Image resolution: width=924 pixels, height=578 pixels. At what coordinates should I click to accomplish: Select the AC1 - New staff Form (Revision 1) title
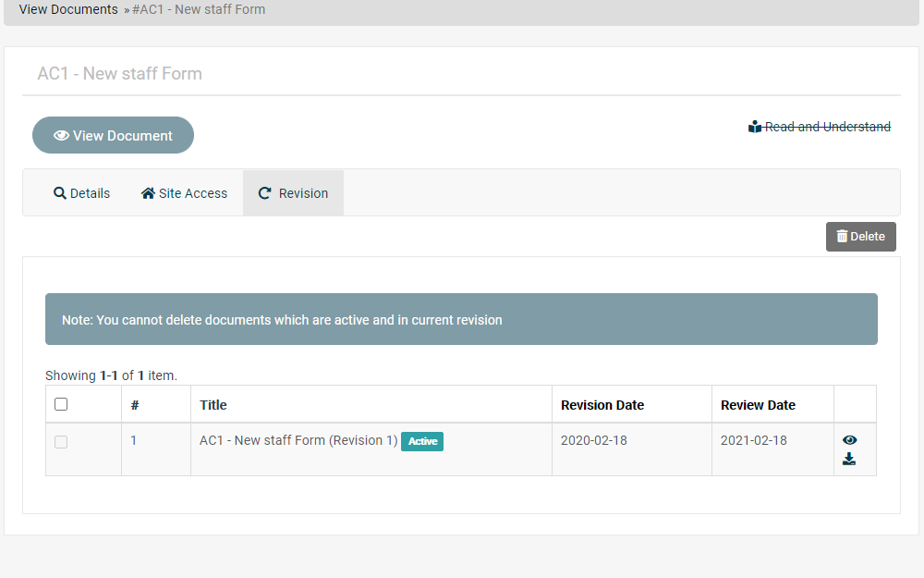pyautogui.click(x=298, y=440)
